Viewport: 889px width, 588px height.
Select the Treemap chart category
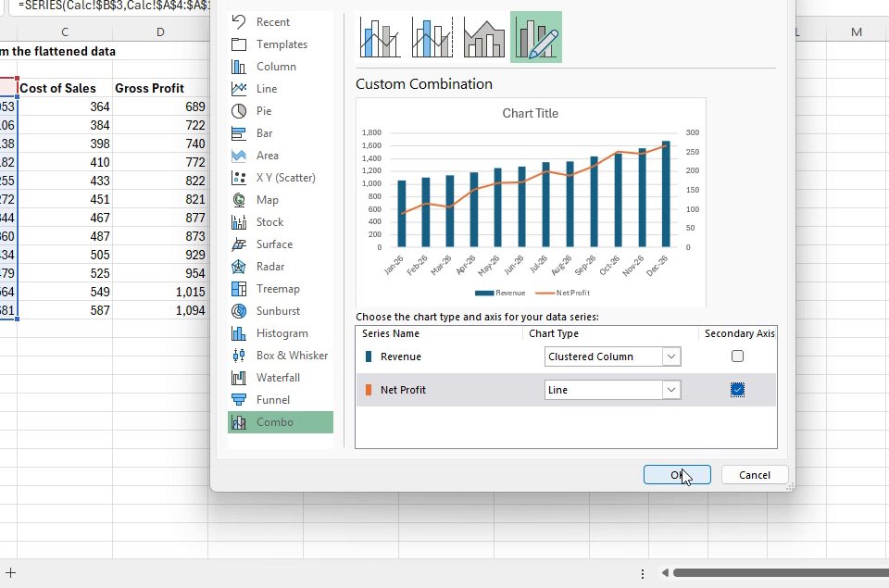click(x=280, y=289)
